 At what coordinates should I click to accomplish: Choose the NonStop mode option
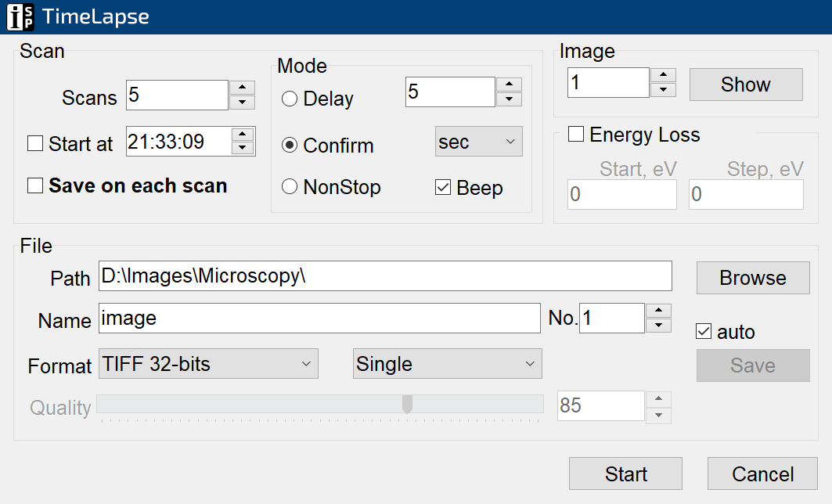pos(290,187)
